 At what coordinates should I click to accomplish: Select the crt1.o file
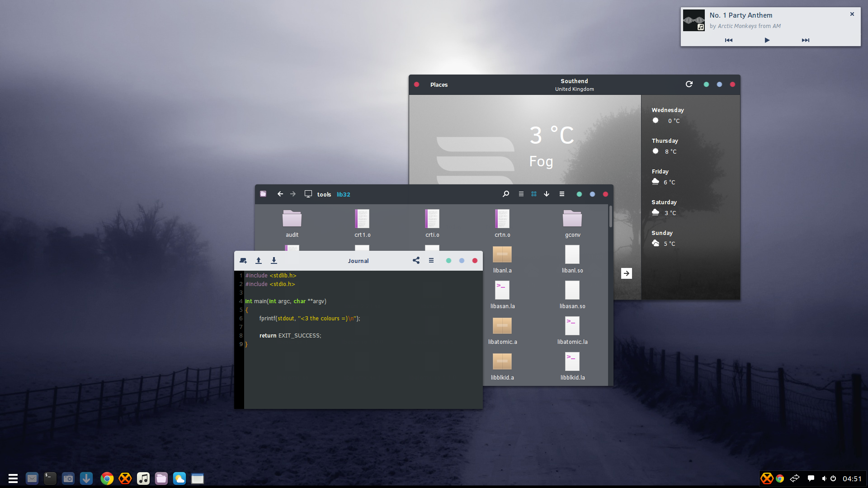tap(362, 224)
